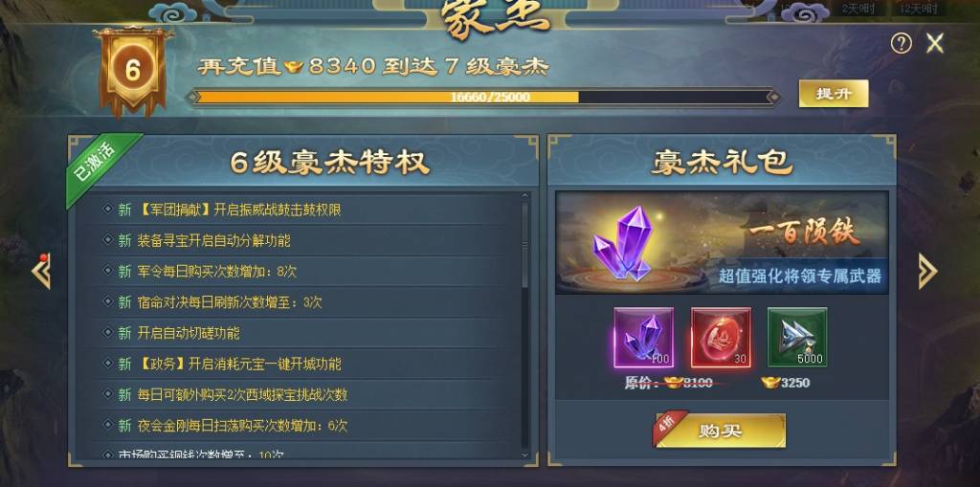Click the red orb item icon with 30
The width and height of the screenshot is (980, 487).
[720, 338]
